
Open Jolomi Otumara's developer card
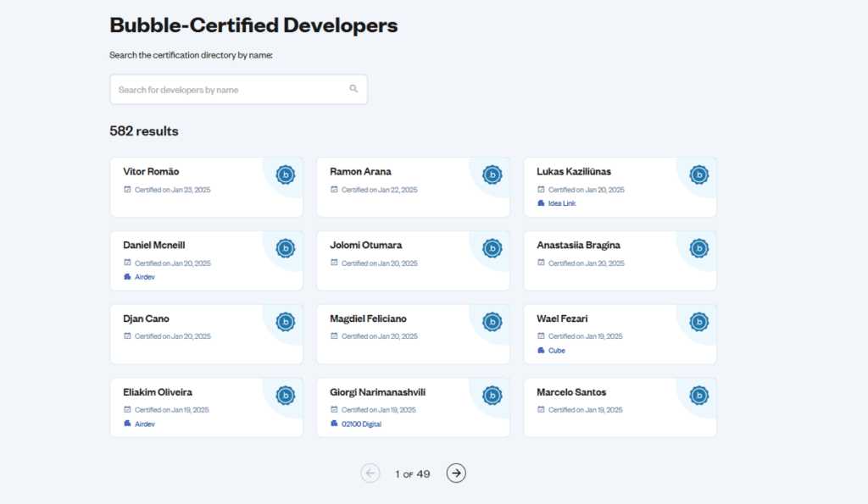click(413, 261)
